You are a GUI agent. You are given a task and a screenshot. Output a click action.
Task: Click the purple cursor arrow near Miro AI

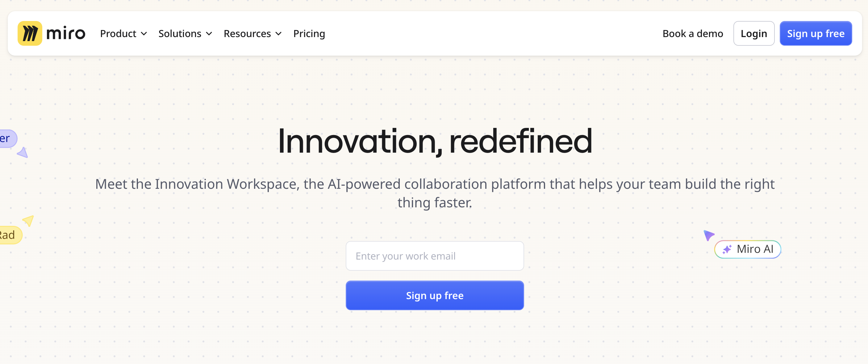pyautogui.click(x=709, y=235)
